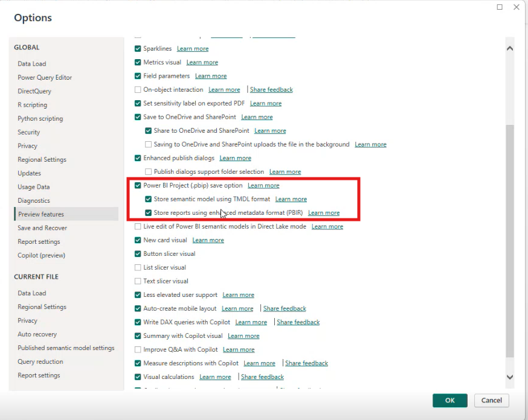The height and width of the screenshot is (420, 528).
Task: Click Share feedback for Auto-create mobile layout
Action: pyautogui.click(x=285, y=309)
